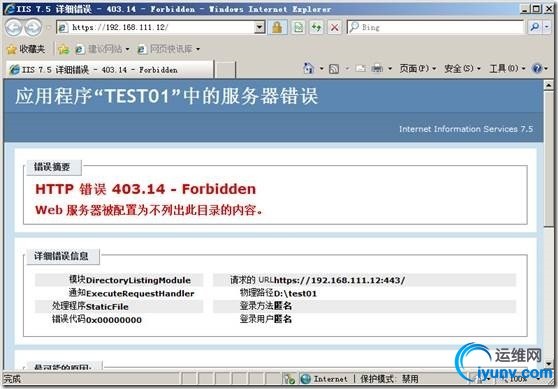Image resolution: width=558 pixels, height=389 pixels.
Task: Click the Web 服务器被配置为不列出此目录的内容 message
Action: [149, 210]
